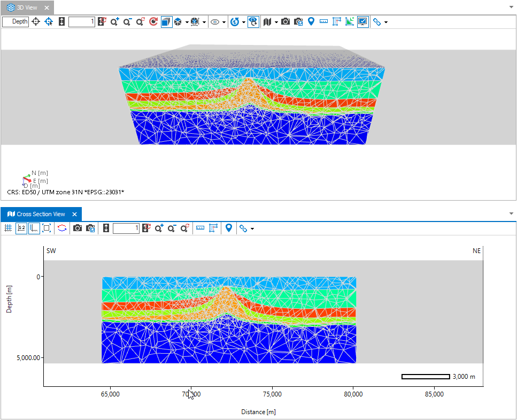The height and width of the screenshot is (420, 517).
Task: Toggle the 1:2 aspect ratio button
Action: tap(21, 228)
